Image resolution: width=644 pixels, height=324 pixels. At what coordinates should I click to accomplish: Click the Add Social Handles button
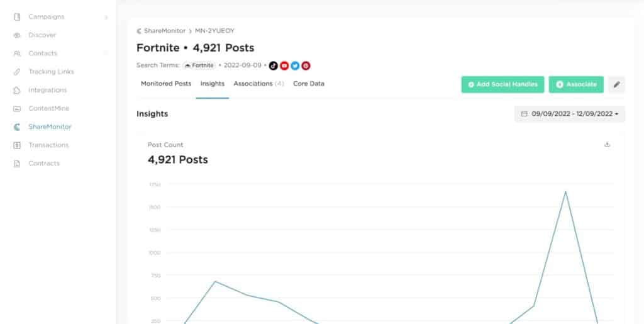click(502, 84)
